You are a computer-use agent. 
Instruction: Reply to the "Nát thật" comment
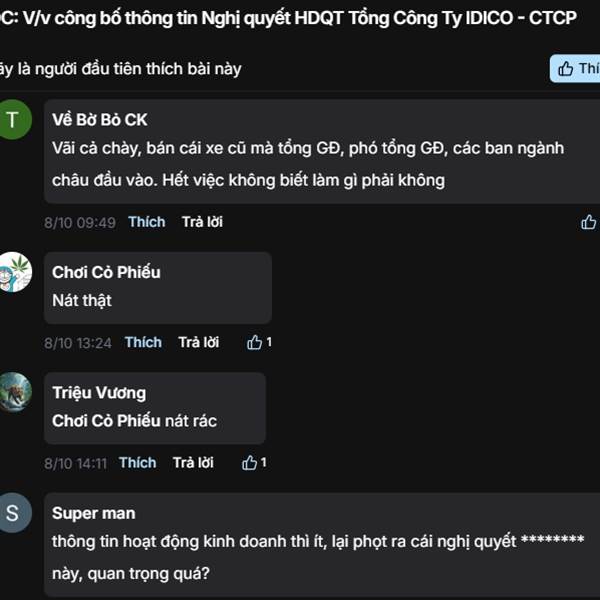[199, 342]
